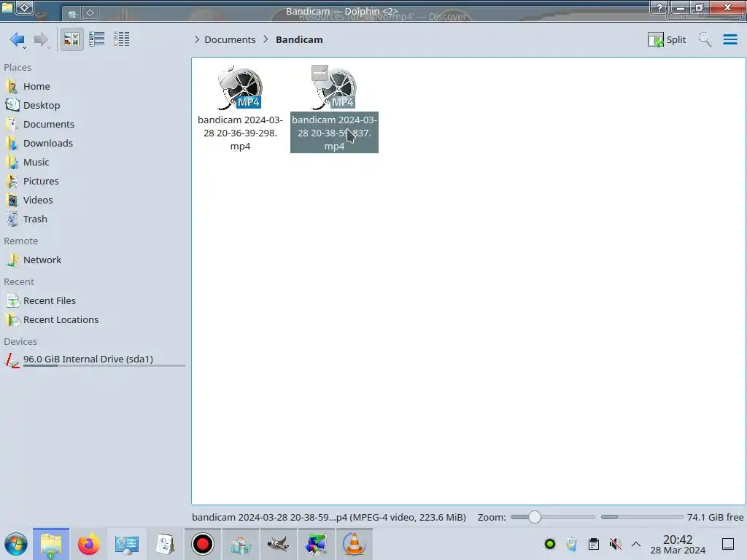Open the hamburger menu
747x560 pixels.
(729, 39)
